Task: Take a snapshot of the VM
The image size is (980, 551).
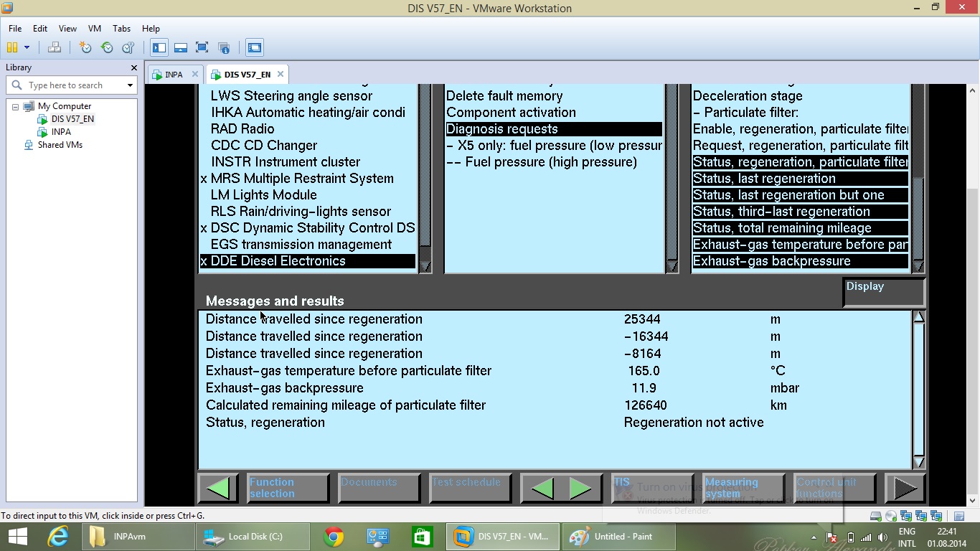Action: click(85, 47)
